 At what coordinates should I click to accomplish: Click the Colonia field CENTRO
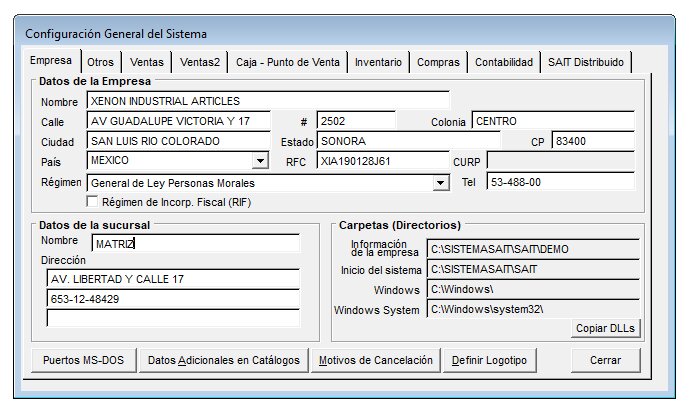click(553, 121)
